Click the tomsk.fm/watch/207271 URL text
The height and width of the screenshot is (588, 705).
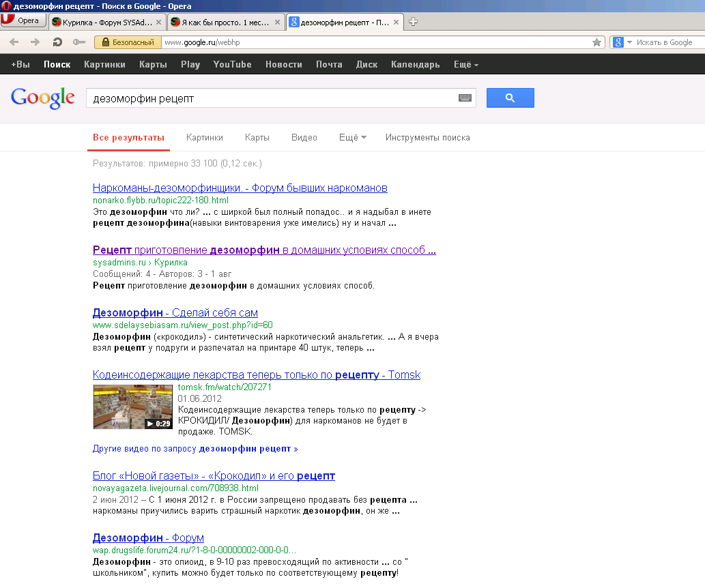225,387
